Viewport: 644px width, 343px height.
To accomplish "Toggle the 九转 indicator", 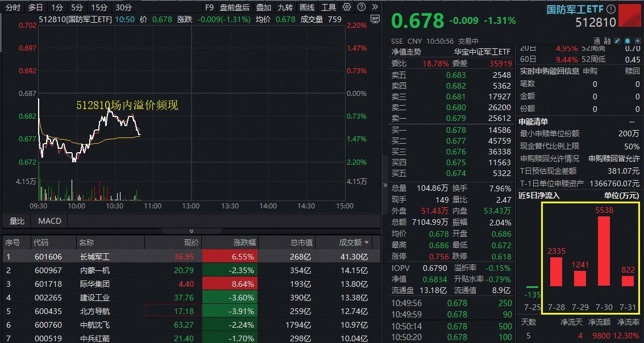I will 285,7.
